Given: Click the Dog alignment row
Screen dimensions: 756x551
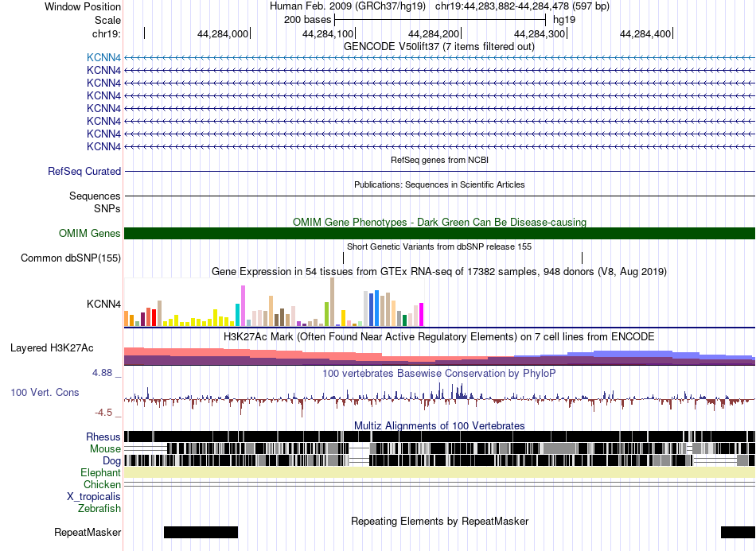Looking at the screenshot, I should (440, 460).
